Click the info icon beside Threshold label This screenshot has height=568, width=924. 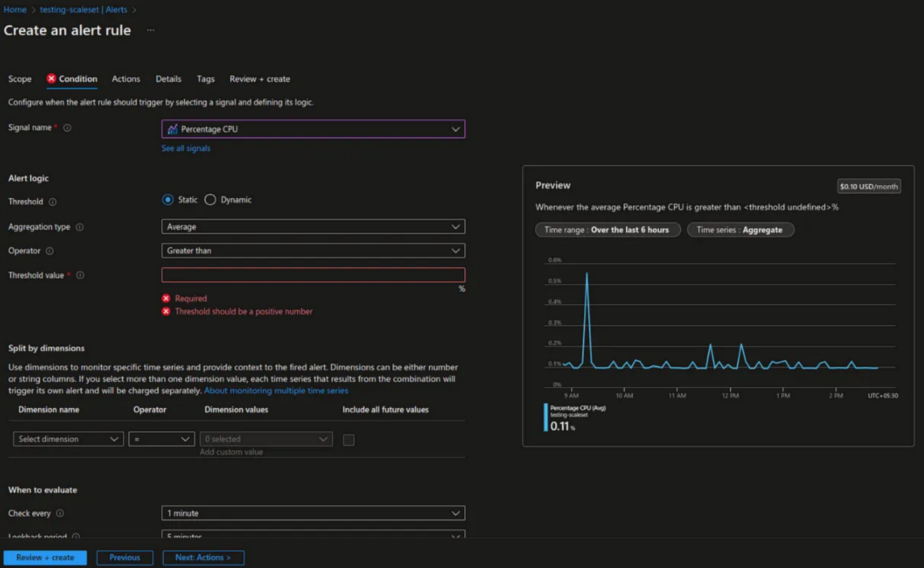point(53,202)
